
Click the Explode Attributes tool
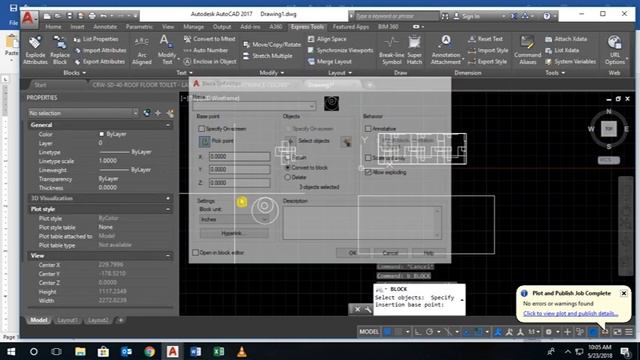coord(36,50)
